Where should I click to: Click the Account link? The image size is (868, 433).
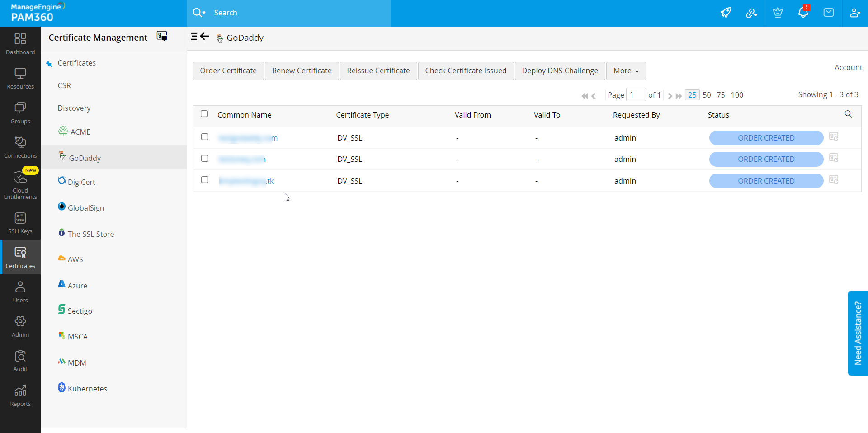tap(848, 67)
